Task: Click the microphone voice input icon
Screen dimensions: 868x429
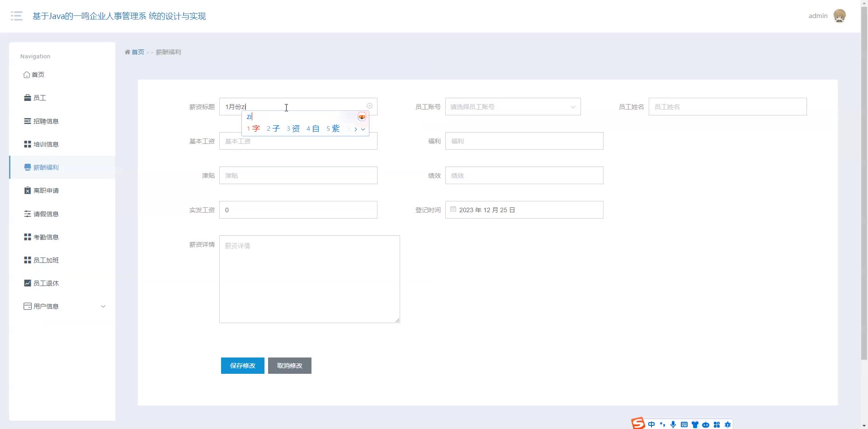Action: (x=673, y=424)
